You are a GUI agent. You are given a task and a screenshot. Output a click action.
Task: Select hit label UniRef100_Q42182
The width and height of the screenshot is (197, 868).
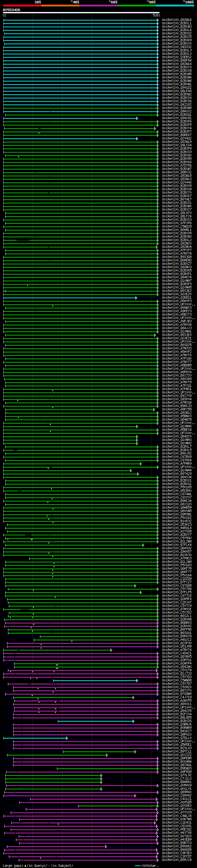tap(177, 104)
